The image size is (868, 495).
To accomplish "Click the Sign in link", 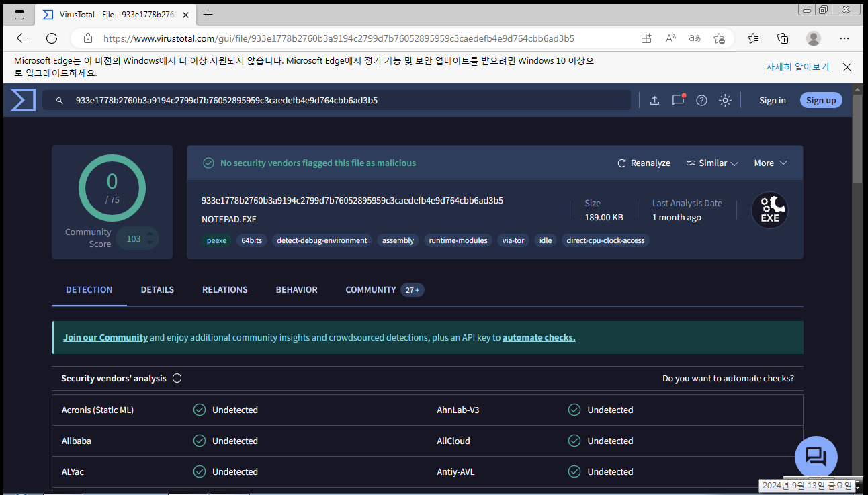I will [x=773, y=100].
